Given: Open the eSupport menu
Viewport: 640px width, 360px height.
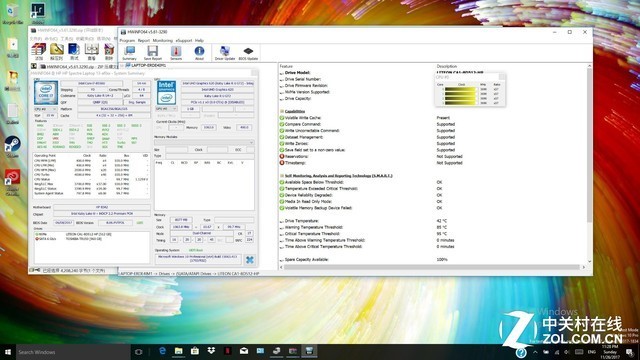Looking at the screenshot, I should pyautogui.click(x=184, y=40).
